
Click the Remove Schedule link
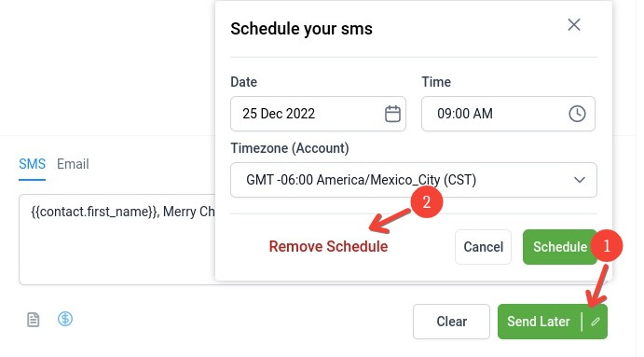[x=328, y=246]
